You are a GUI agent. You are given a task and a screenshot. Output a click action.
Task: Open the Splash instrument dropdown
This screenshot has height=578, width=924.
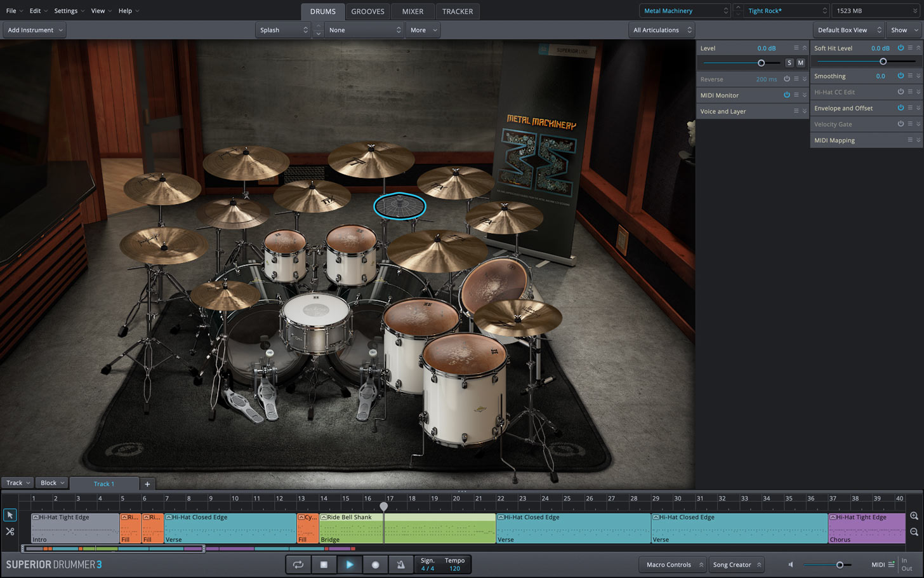coord(283,30)
